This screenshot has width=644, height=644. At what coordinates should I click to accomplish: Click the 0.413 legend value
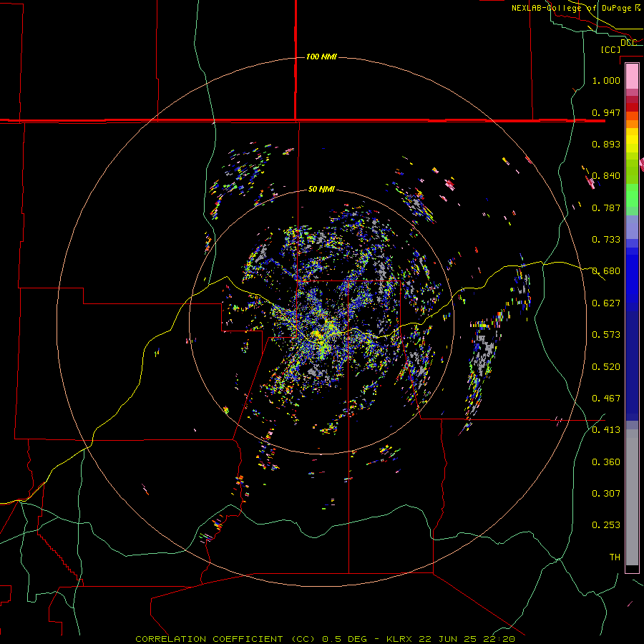pyautogui.click(x=606, y=430)
